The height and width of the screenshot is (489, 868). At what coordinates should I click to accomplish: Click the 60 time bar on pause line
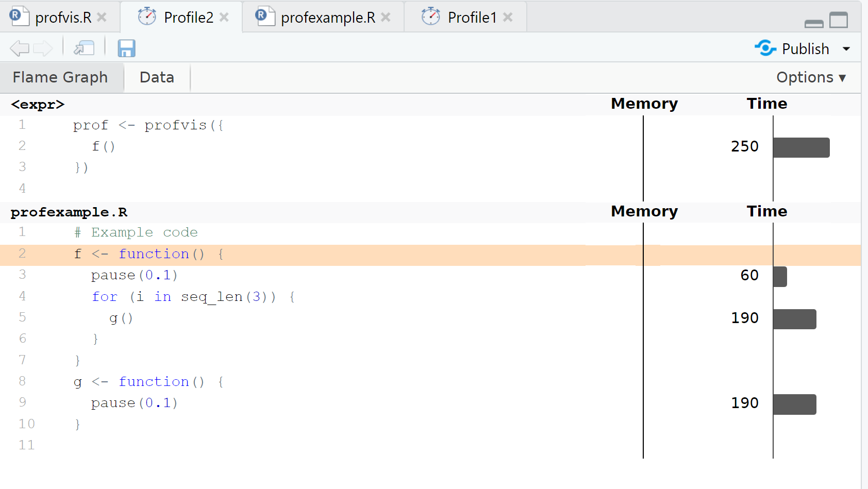pos(780,277)
